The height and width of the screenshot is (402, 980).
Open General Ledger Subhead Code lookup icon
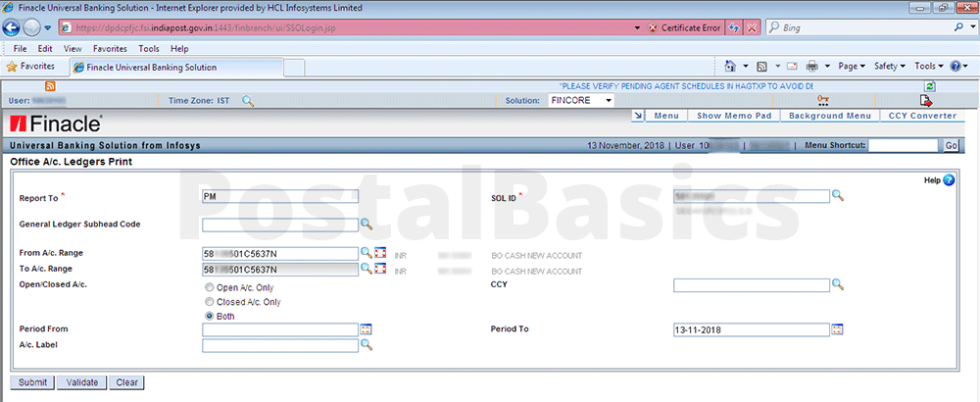tap(367, 225)
